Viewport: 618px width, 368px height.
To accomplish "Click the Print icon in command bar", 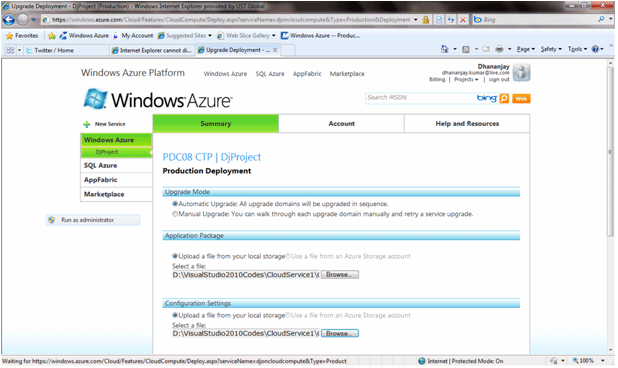I will click(499, 49).
